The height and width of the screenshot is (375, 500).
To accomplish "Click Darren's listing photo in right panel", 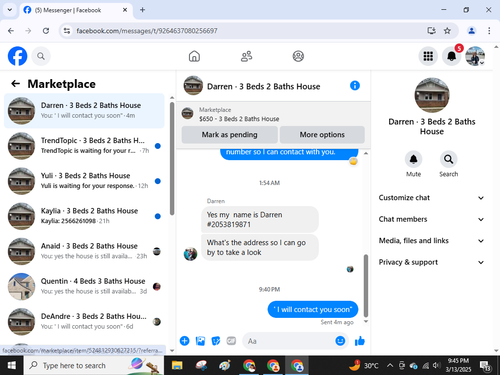I will coord(432,95).
